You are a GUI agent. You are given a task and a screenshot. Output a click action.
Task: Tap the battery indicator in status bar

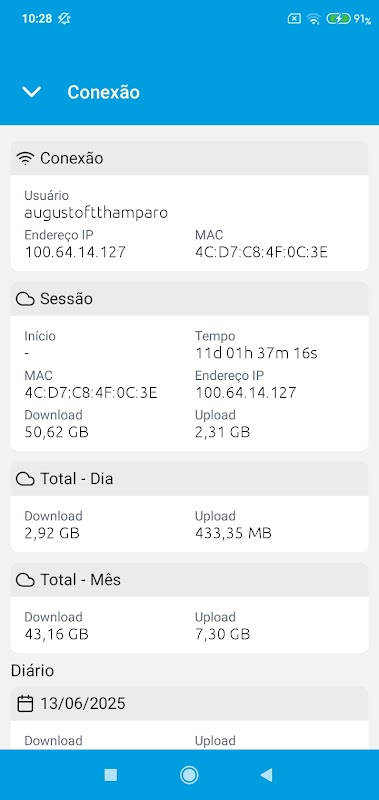(339, 19)
